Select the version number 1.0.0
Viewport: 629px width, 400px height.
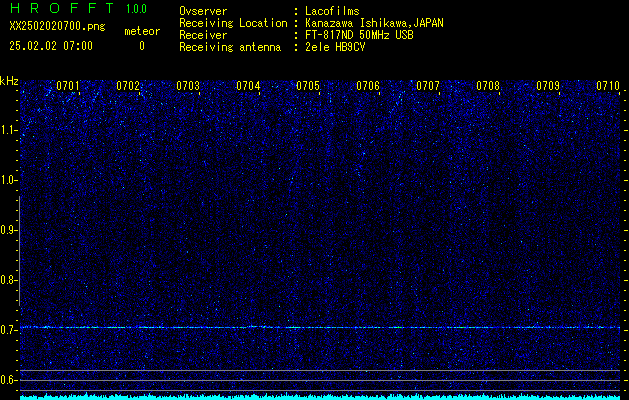[x=136, y=8]
